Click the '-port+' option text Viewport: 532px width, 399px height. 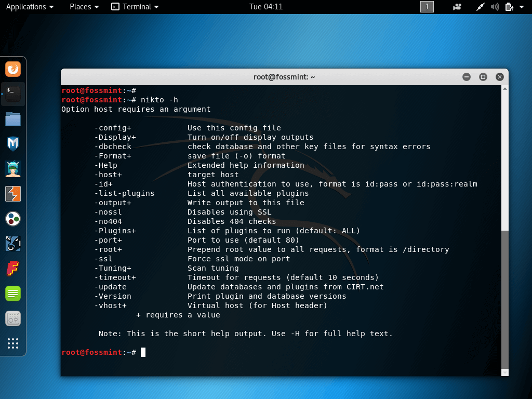[x=108, y=240]
